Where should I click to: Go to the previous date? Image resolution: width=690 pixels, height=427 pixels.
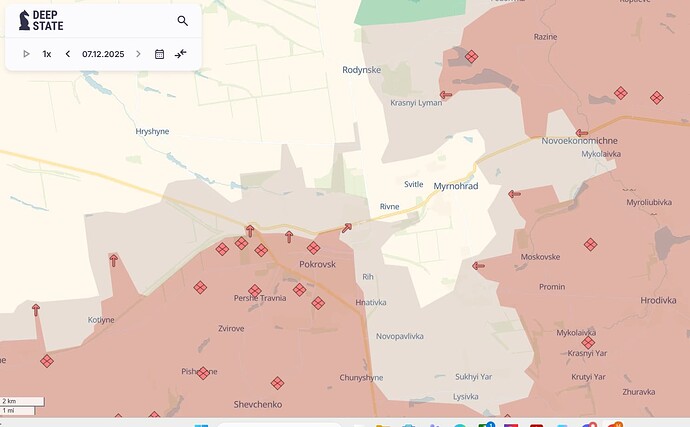coord(68,54)
